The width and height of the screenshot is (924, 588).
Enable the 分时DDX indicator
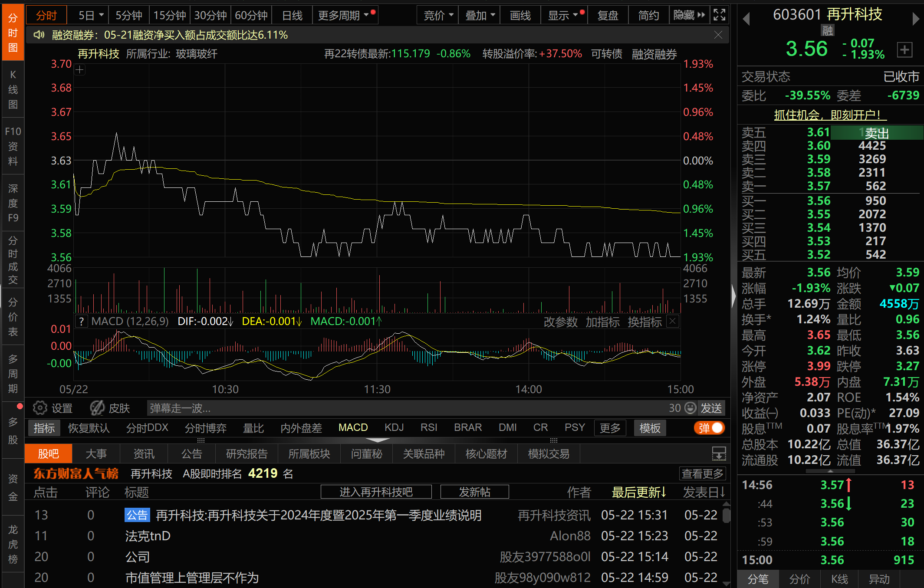click(147, 428)
